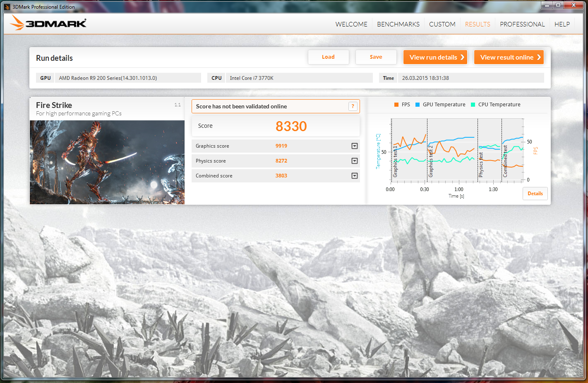
Task: Click the GPU Temperature legend label
Action: point(444,105)
